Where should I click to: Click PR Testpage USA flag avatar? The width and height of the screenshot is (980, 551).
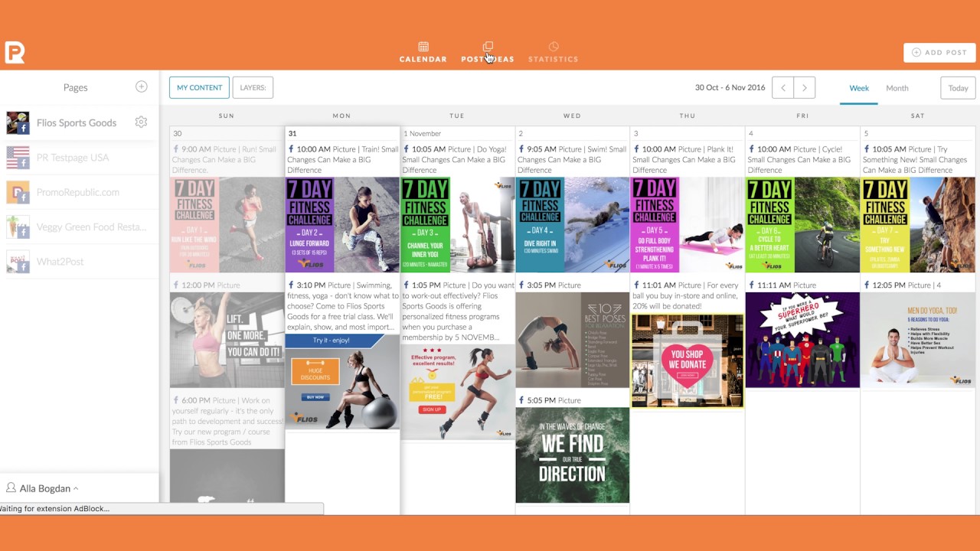(x=18, y=158)
